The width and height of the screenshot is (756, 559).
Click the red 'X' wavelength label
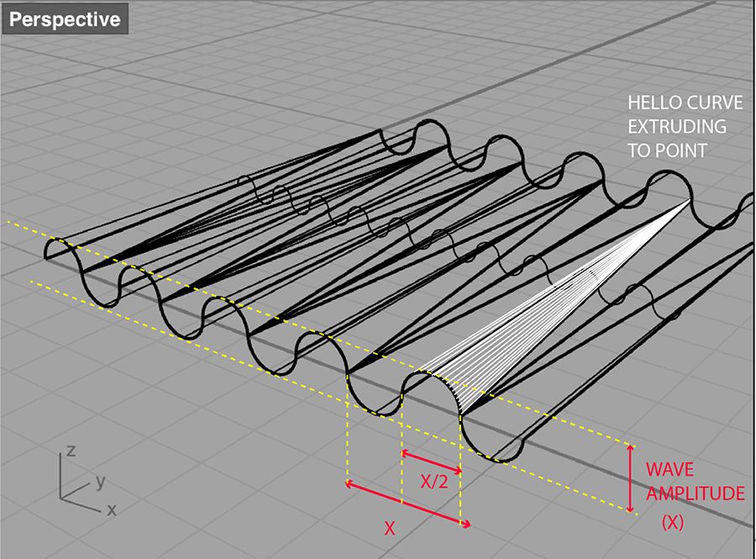click(390, 529)
